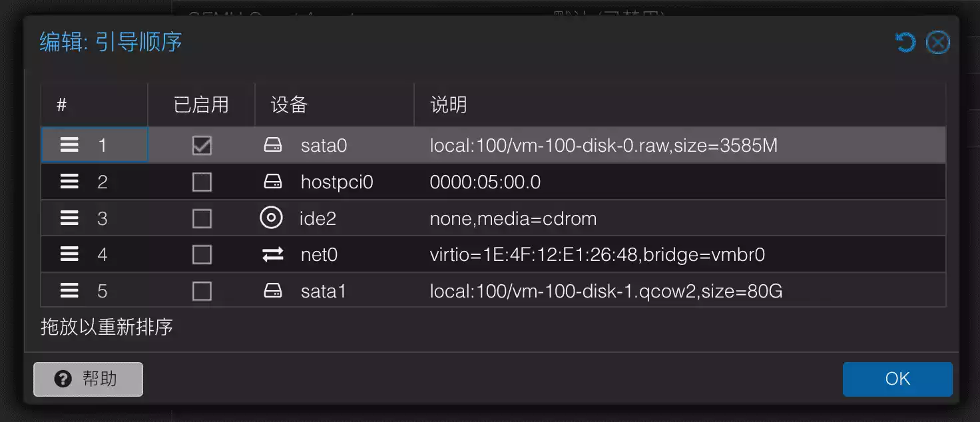
Task: Click the drag handle for ide2 row
Action: 69,218
